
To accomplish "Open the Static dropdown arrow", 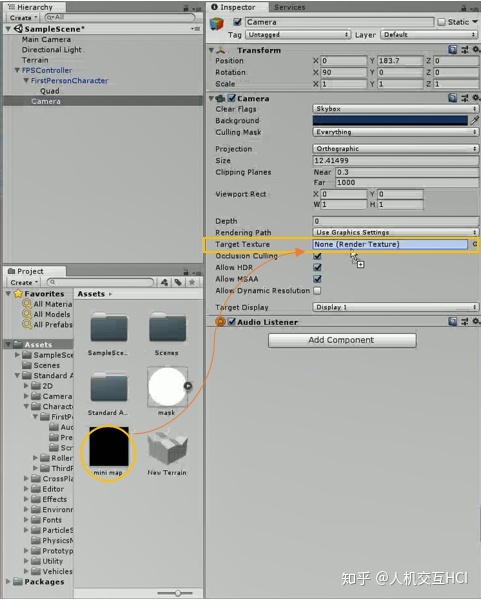I will pos(475,22).
